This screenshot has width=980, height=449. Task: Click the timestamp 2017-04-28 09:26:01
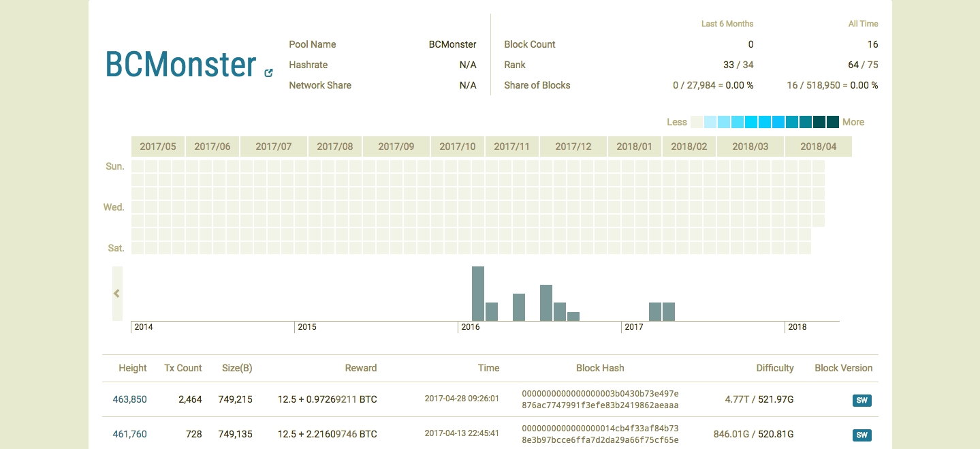click(x=462, y=399)
